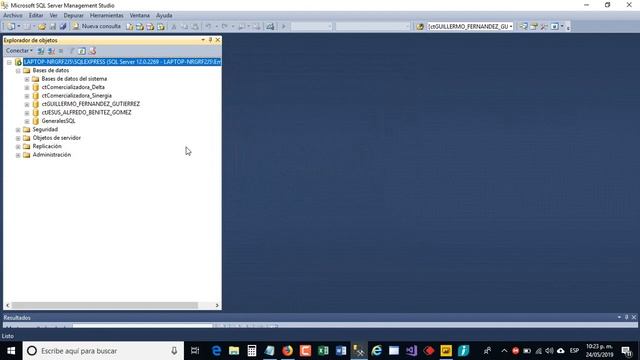Toggle auto-hide pin of Explorador de objetos

tap(210, 40)
